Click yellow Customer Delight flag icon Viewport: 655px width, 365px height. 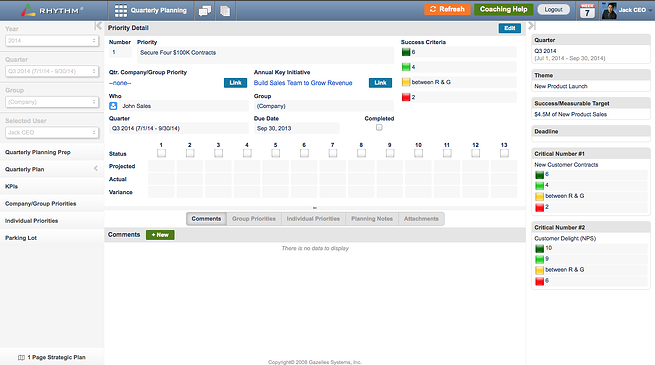[539, 270]
